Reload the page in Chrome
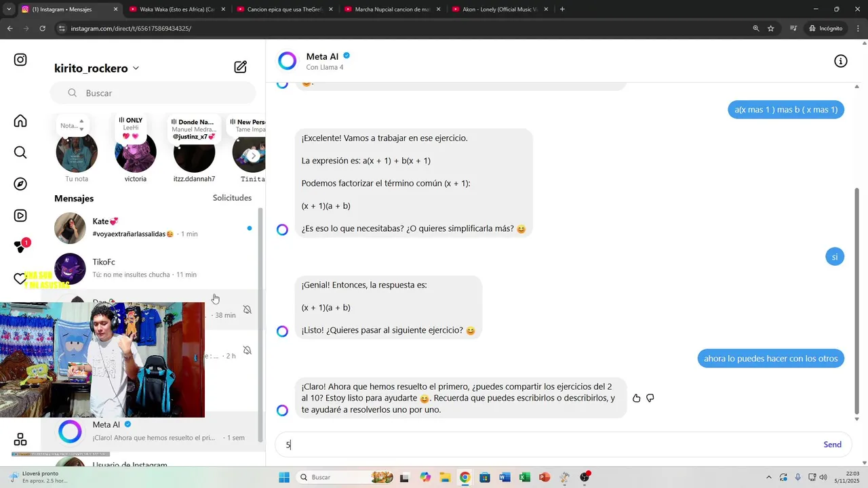Viewport: 868px width, 488px height. click(43, 28)
